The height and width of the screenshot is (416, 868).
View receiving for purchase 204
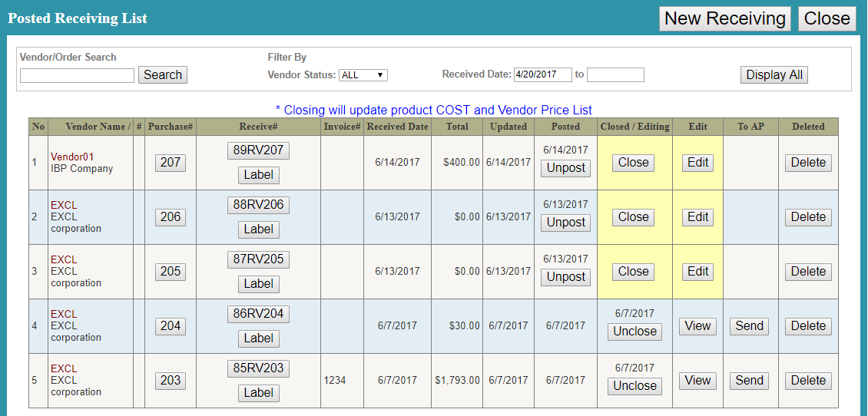697,326
